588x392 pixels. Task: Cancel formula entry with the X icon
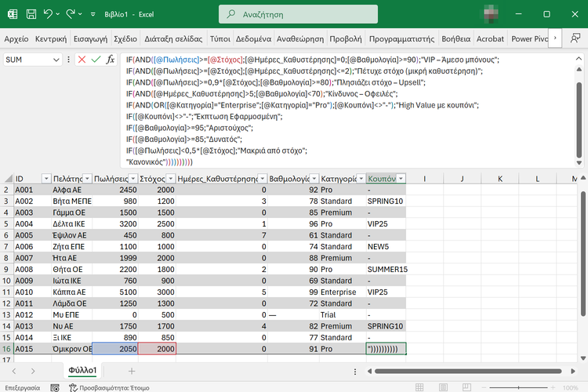[x=82, y=60]
